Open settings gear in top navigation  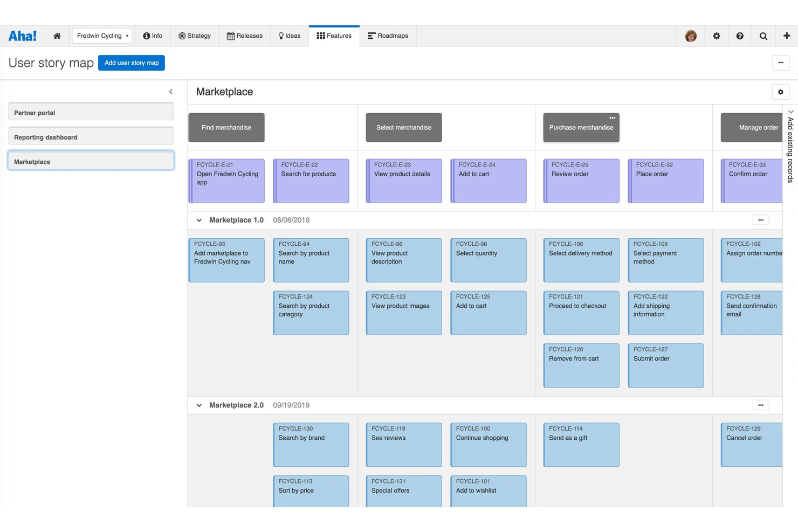717,36
